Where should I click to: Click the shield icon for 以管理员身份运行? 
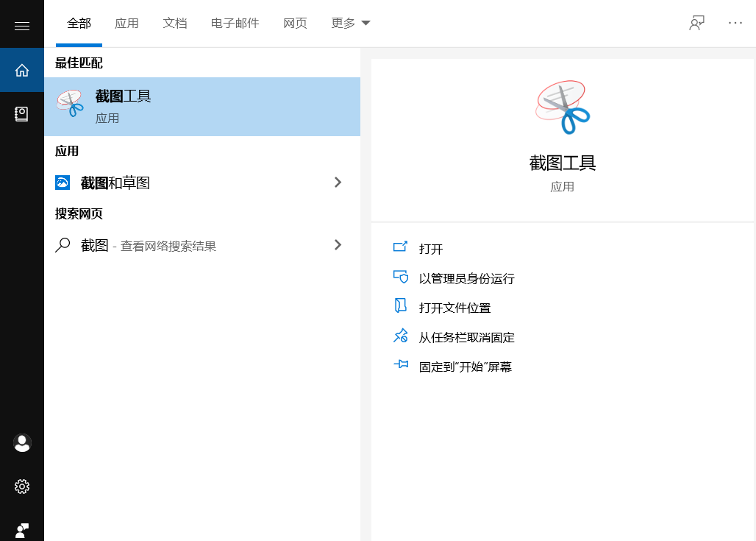pyautogui.click(x=401, y=277)
